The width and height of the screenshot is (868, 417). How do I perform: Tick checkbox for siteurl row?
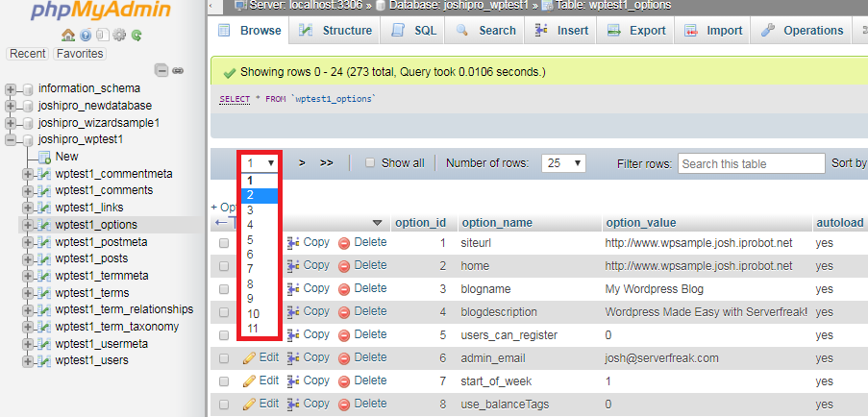224,243
